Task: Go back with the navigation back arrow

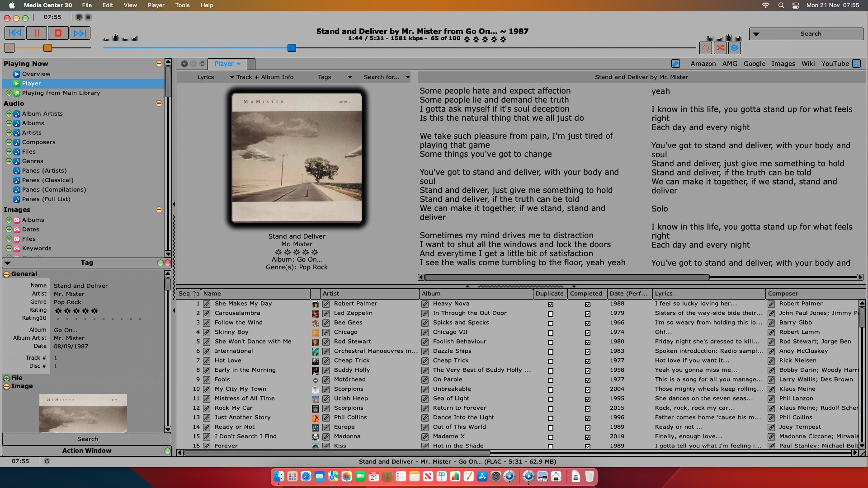Action: click(x=184, y=64)
